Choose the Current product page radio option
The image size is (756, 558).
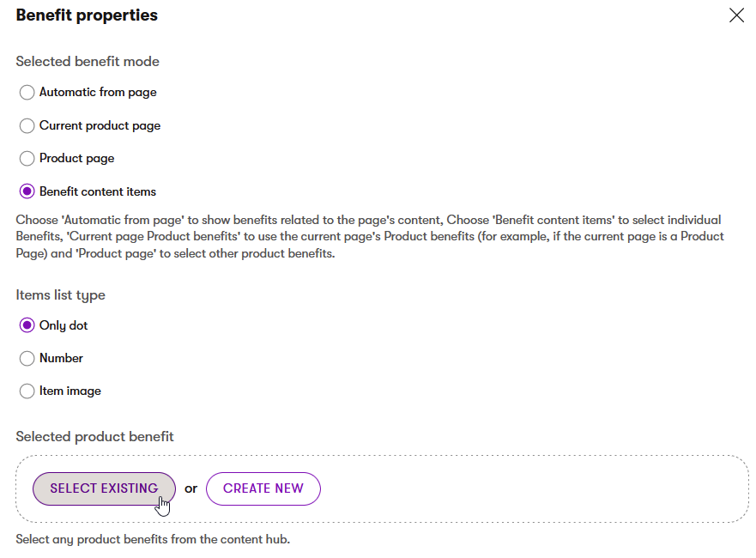tap(27, 126)
